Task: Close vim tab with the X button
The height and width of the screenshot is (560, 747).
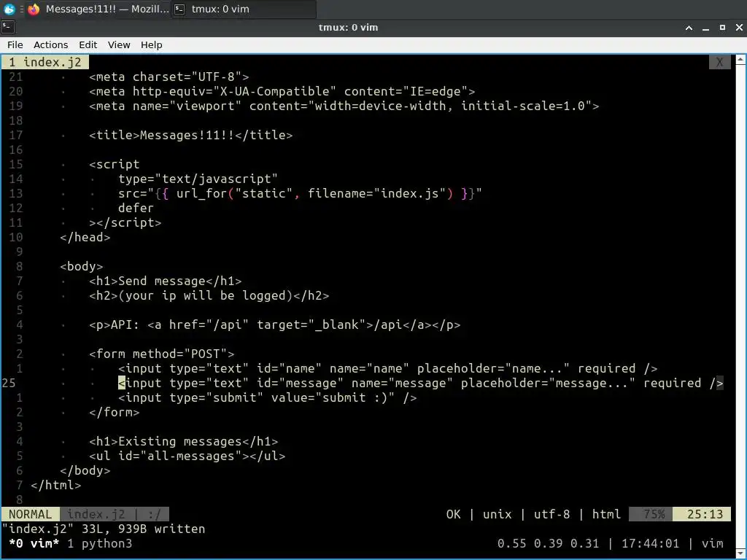Action: 719,62
